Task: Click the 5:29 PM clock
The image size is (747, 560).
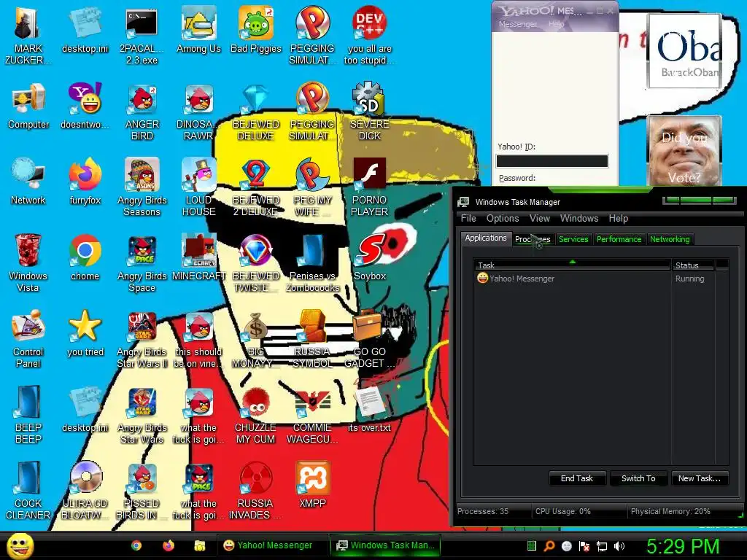Action: (683, 546)
